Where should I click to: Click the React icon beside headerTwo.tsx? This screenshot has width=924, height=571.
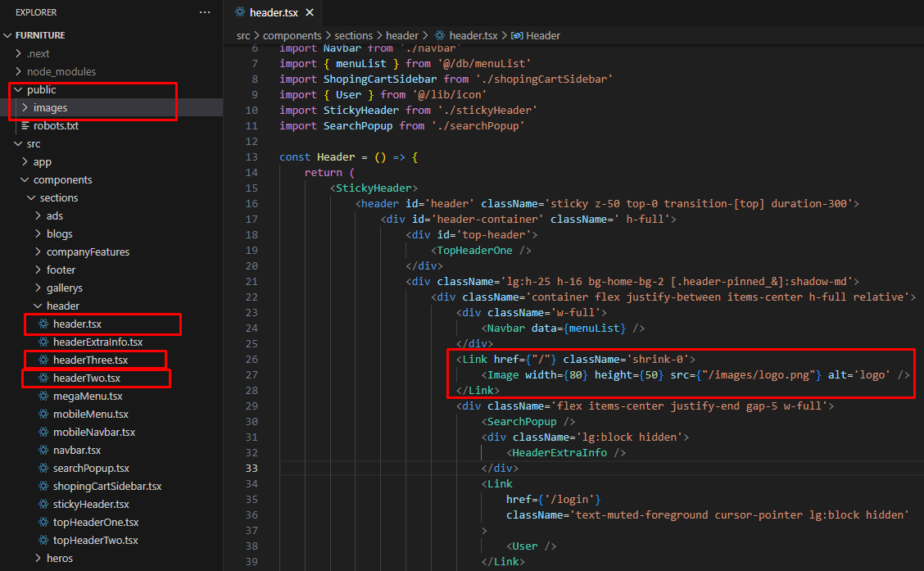43,378
